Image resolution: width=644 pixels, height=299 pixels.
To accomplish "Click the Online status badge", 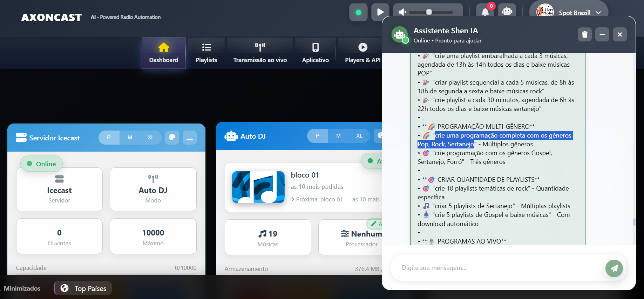I will click(x=41, y=164).
